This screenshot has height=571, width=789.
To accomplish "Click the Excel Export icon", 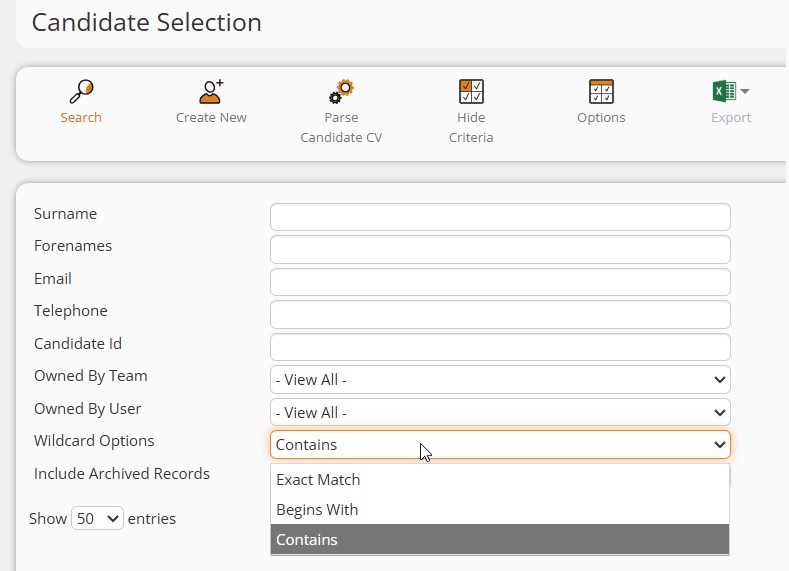I will tap(724, 92).
